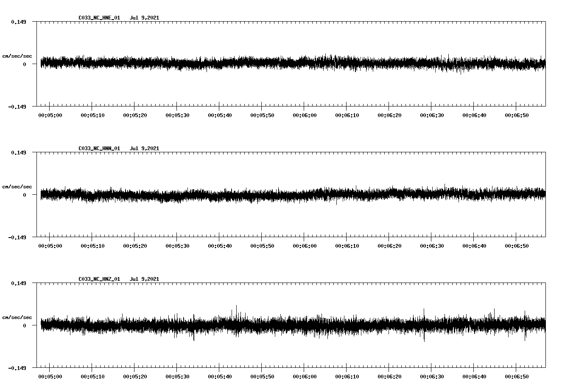This screenshot has width=576, height=392.
Task: Click the Jul 9,2021 date on the top plot
Action: [145, 18]
